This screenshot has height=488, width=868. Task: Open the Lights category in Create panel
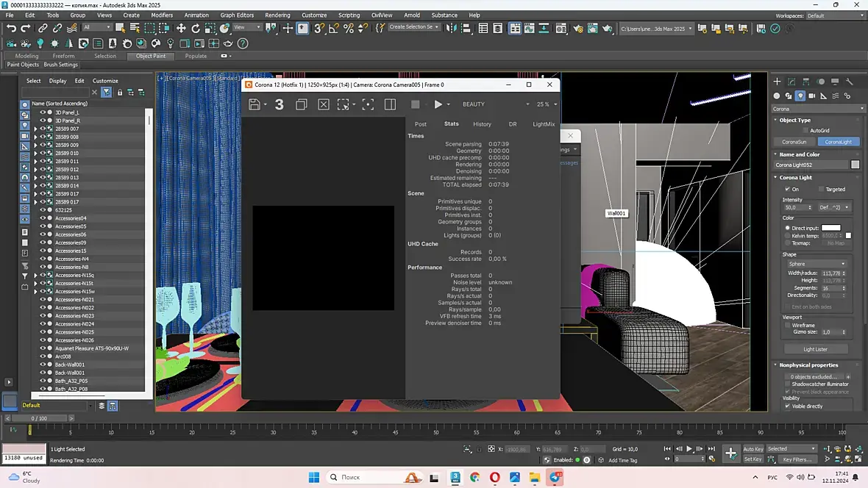(800, 96)
